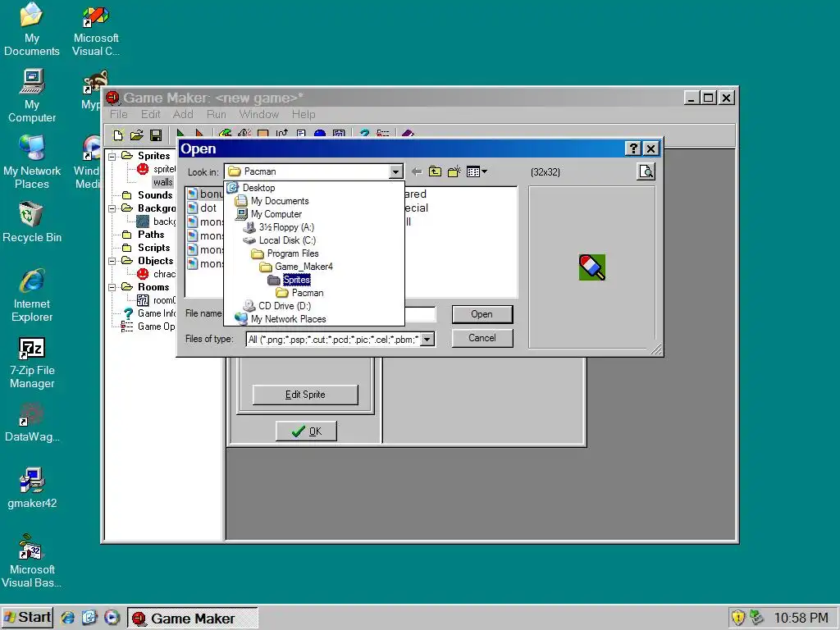Click the purple icon at toolbar end
This screenshot has width=840, height=630.
(x=408, y=134)
